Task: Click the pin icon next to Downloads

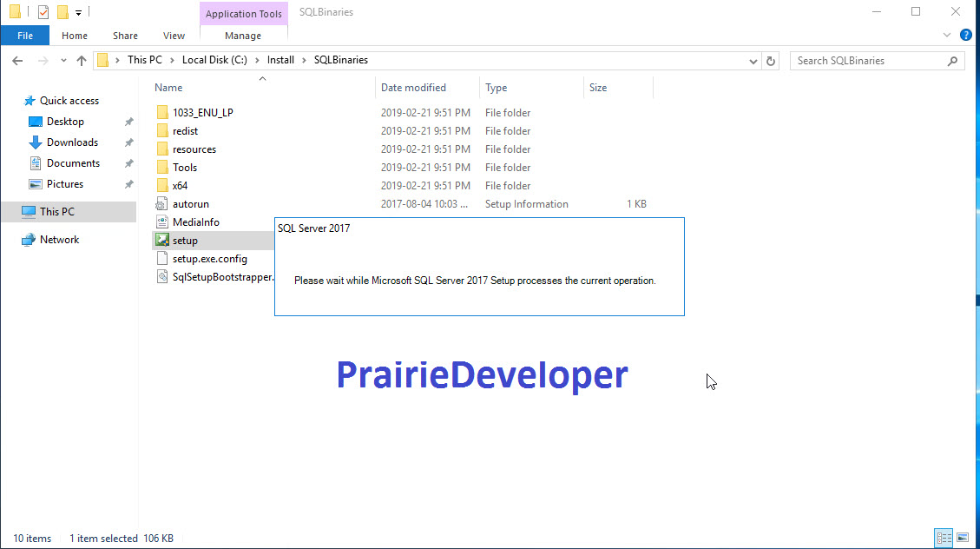Action: (x=128, y=142)
